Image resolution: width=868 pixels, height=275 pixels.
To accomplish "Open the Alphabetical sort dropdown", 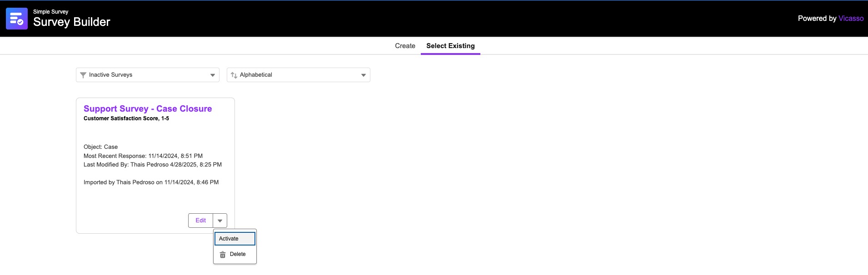I will click(x=299, y=75).
